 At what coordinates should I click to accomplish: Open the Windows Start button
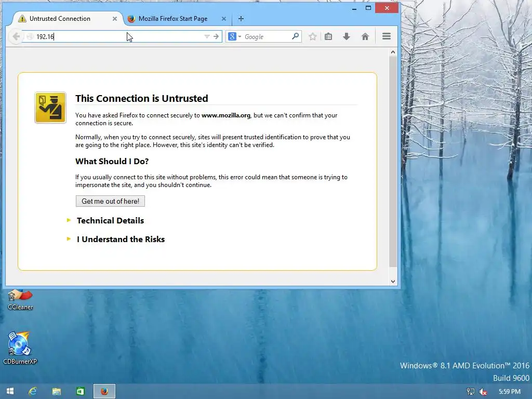pos(10,391)
